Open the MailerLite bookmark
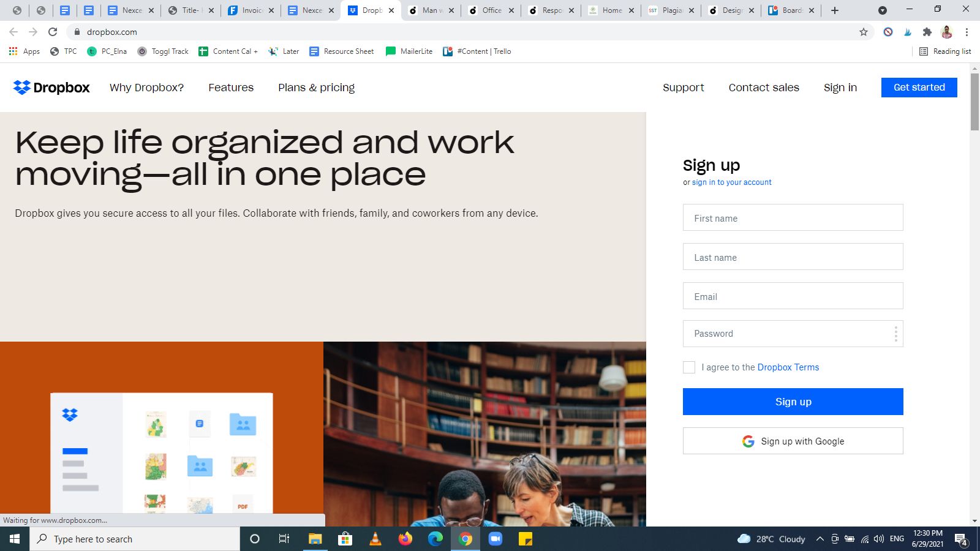 tap(408, 51)
